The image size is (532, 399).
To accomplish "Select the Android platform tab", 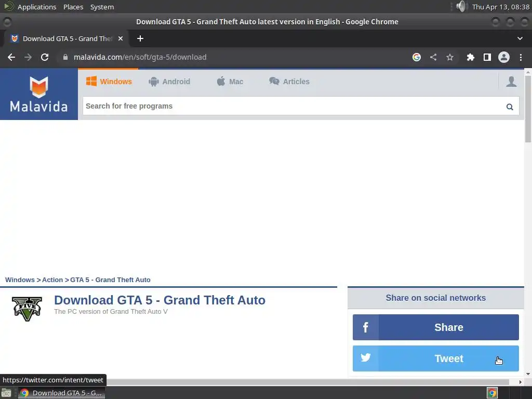I will point(169,82).
